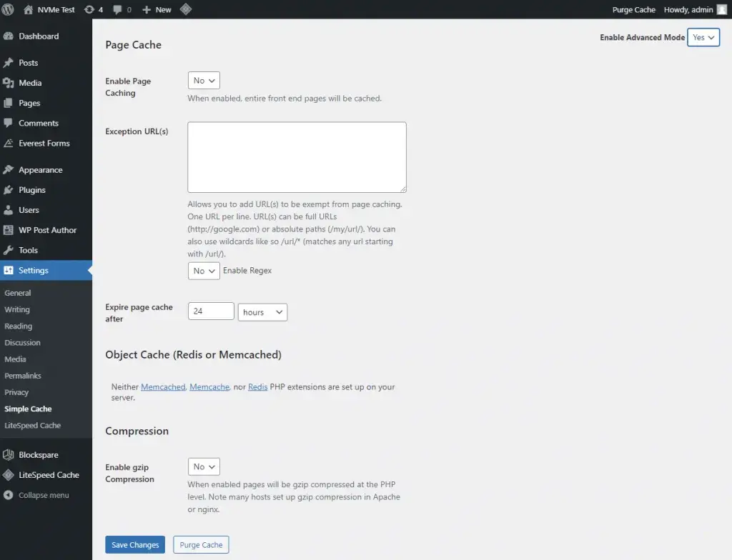Click the Compression heading
Image resolution: width=732 pixels, height=560 pixels.
[x=137, y=431]
